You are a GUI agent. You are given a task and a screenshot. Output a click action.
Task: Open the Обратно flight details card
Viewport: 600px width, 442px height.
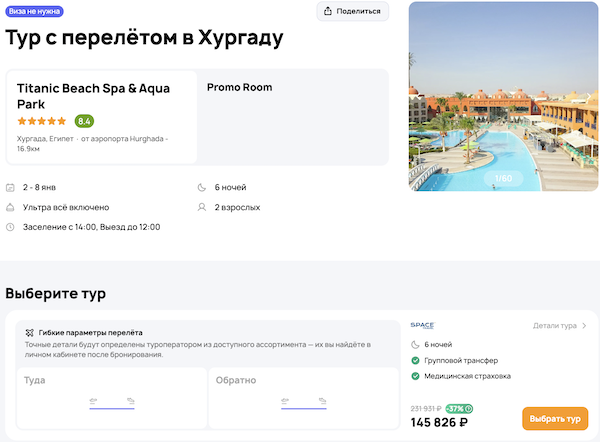pyautogui.click(x=304, y=400)
